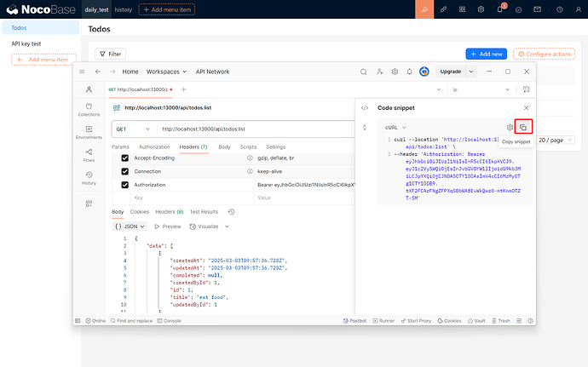Click the configure sidebar grid-plus icon

[89, 204]
